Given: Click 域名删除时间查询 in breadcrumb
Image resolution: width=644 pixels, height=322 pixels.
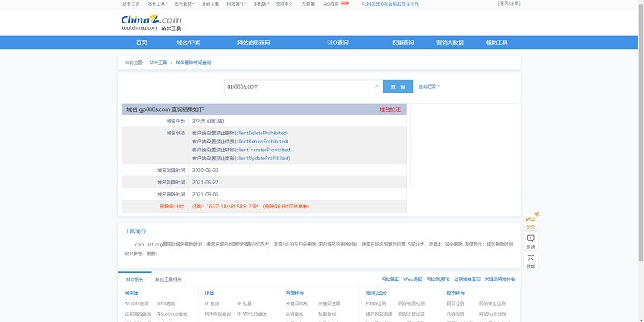Looking at the screenshot, I should (x=193, y=63).
